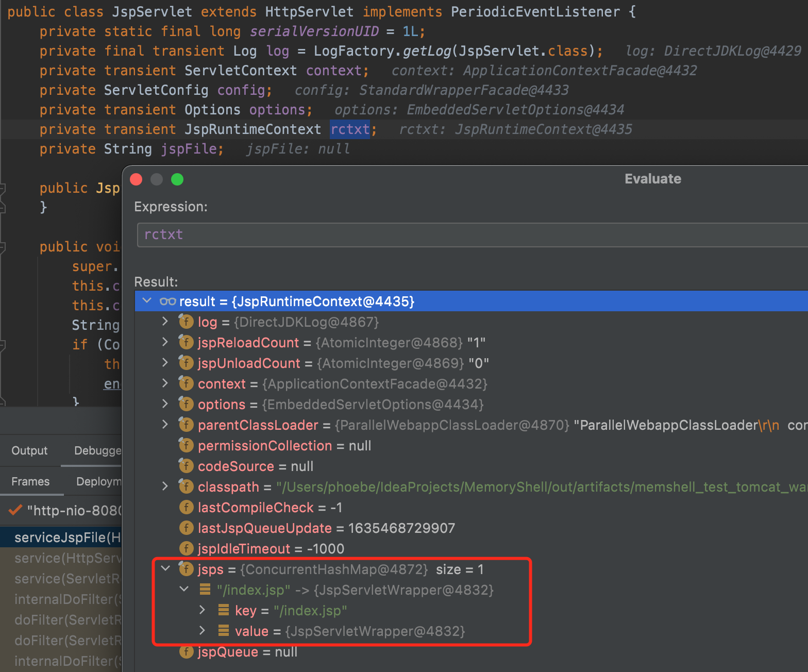This screenshot has width=808, height=672.
Task: Click the field icon beside codeSource
Action: click(x=186, y=466)
